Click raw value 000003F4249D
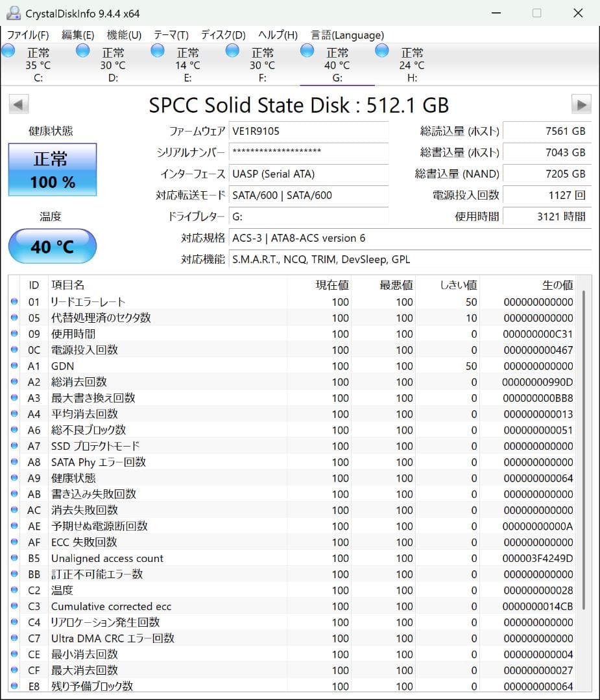This screenshot has height=700, width=600. 538,558
